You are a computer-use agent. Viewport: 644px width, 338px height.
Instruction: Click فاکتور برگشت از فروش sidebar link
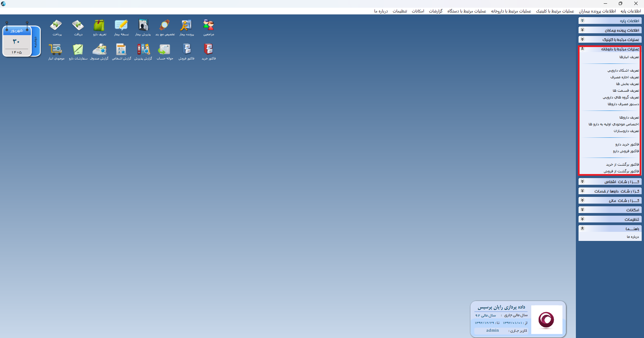[621, 171]
